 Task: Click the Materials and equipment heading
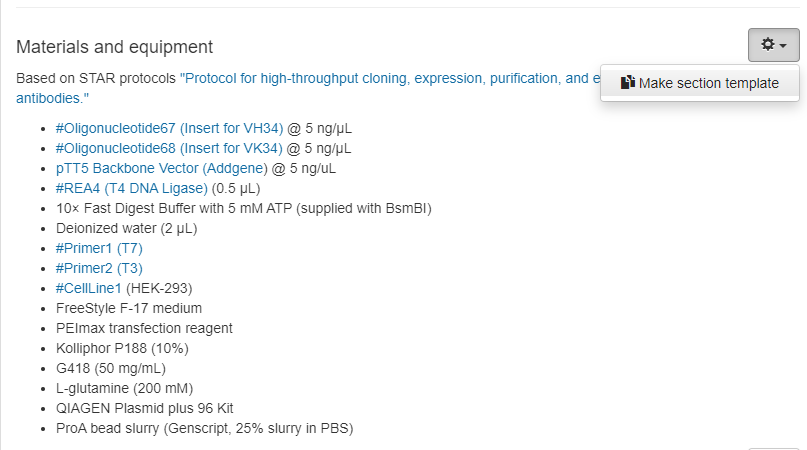[x=114, y=47]
